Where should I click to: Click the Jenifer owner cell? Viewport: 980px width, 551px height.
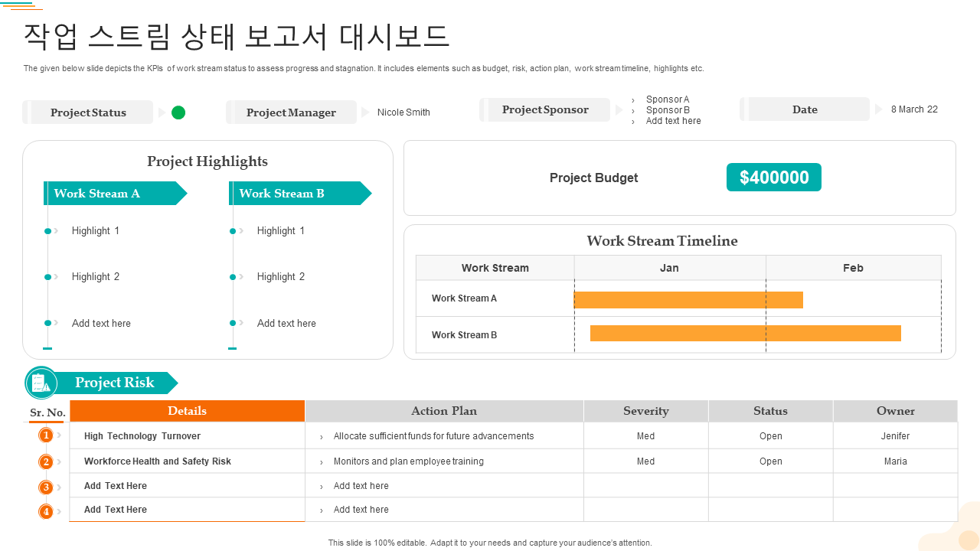click(896, 436)
